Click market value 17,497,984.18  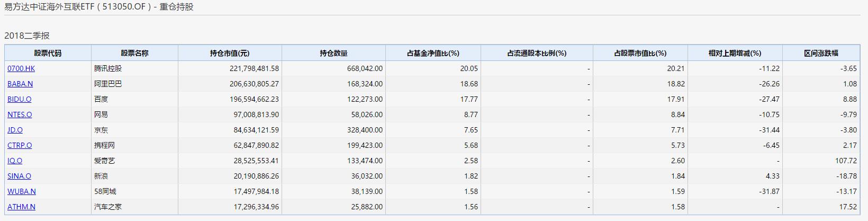click(257, 191)
